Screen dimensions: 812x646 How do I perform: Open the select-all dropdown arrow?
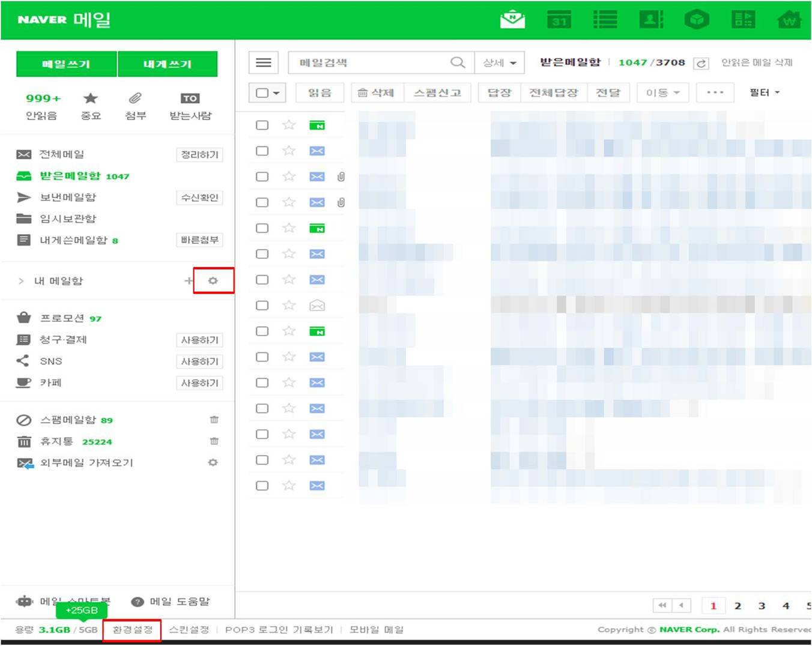[276, 93]
